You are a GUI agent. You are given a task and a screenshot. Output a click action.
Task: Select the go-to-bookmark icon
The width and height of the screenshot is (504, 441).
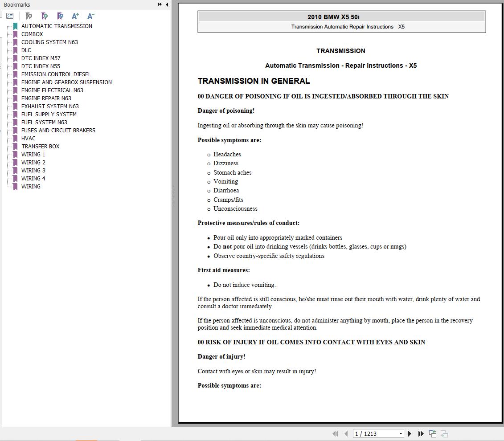coord(60,16)
